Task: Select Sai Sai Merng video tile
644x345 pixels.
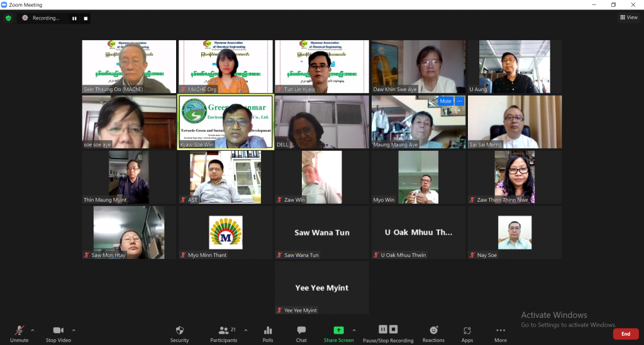Action: [x=514, y=122]
